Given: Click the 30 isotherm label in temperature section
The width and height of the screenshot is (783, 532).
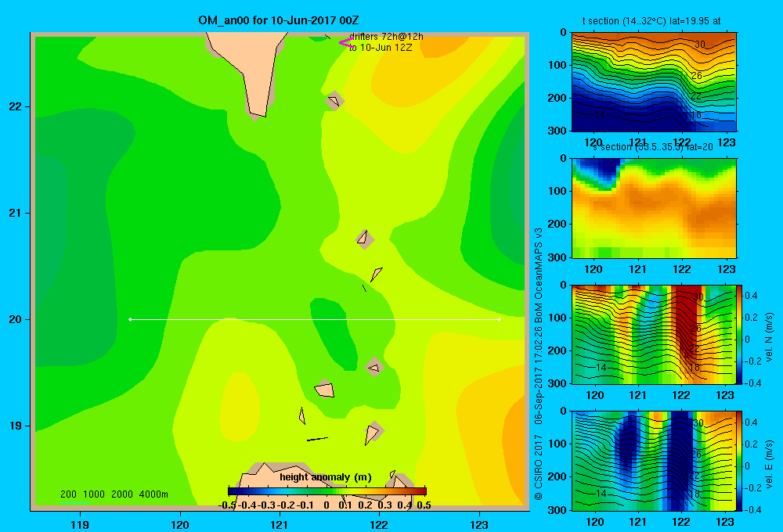Looking at the screenshot, I should (x=699, y=45).
